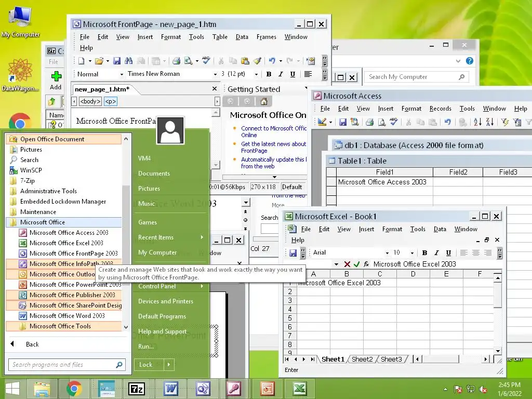This screenshot has height=399, width=532.
Task: Confirm entry green check in Excel
Action: (356, 264)
